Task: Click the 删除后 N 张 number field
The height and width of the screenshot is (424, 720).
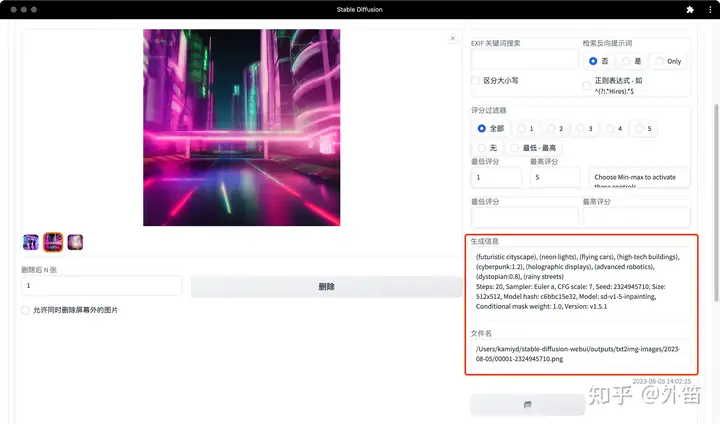Action: click(x=102, y=286)
